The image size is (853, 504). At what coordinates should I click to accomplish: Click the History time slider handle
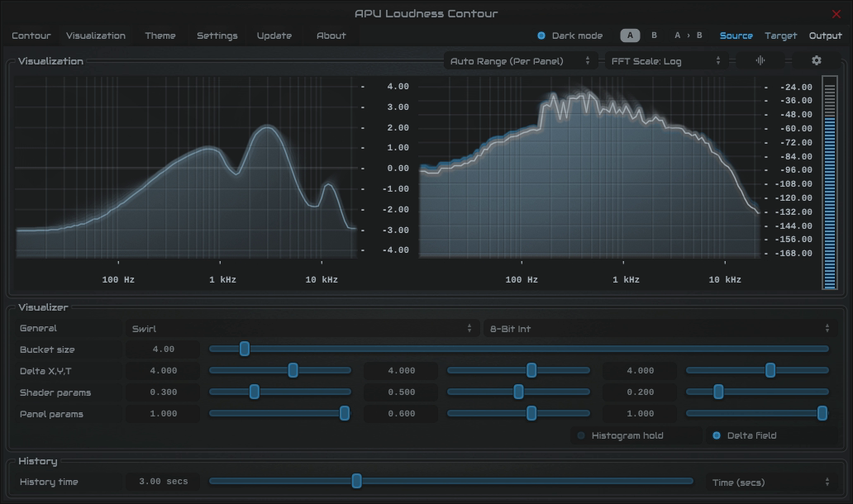[356, 481]
